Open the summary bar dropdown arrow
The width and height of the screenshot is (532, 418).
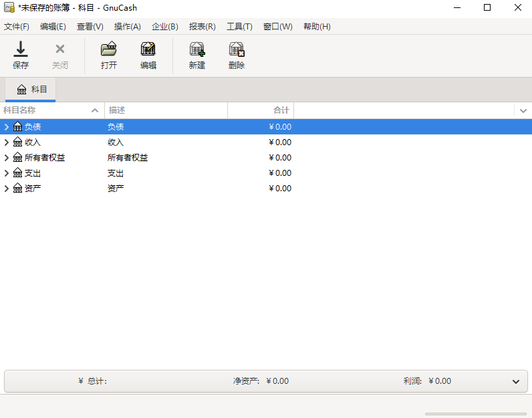coord(516,382)
